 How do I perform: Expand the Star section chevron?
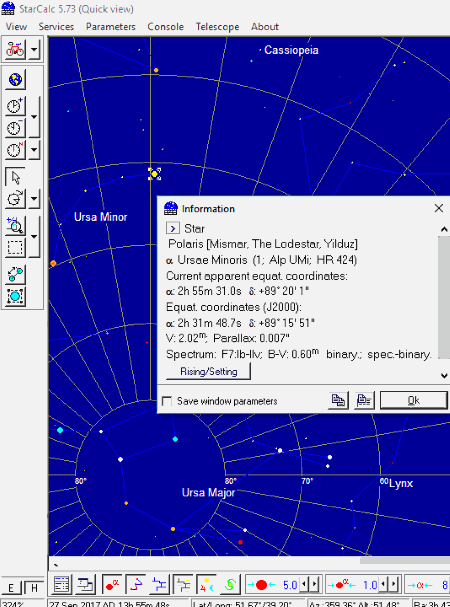(173, 228)
